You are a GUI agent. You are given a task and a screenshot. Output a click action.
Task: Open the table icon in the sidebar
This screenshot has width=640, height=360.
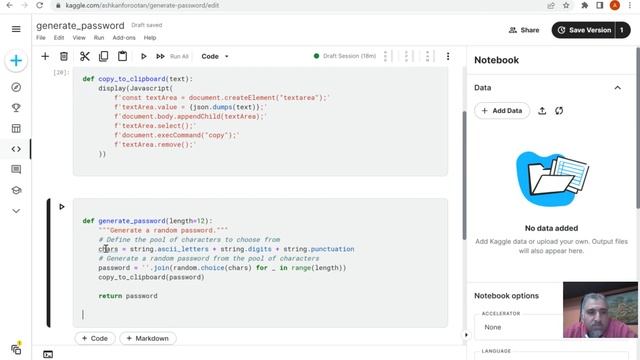click(16, 129)
